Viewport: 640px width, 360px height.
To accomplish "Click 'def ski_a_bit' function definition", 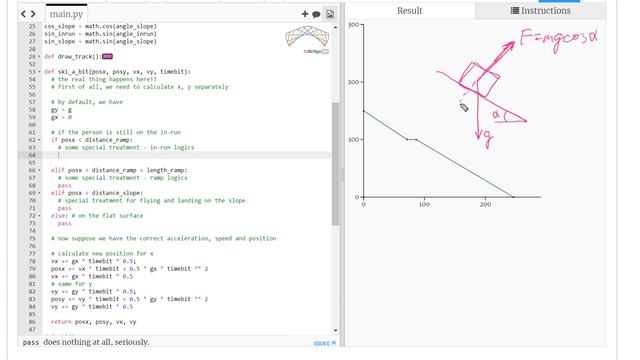I will click(x=117, y=72).
